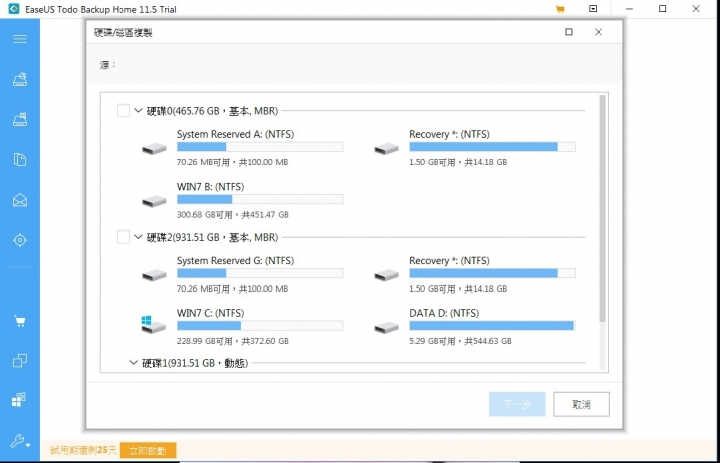The height and width of the screenshot is (463, 720).
Task: Open the file backup sidebar icon
Action: point(20,159)
